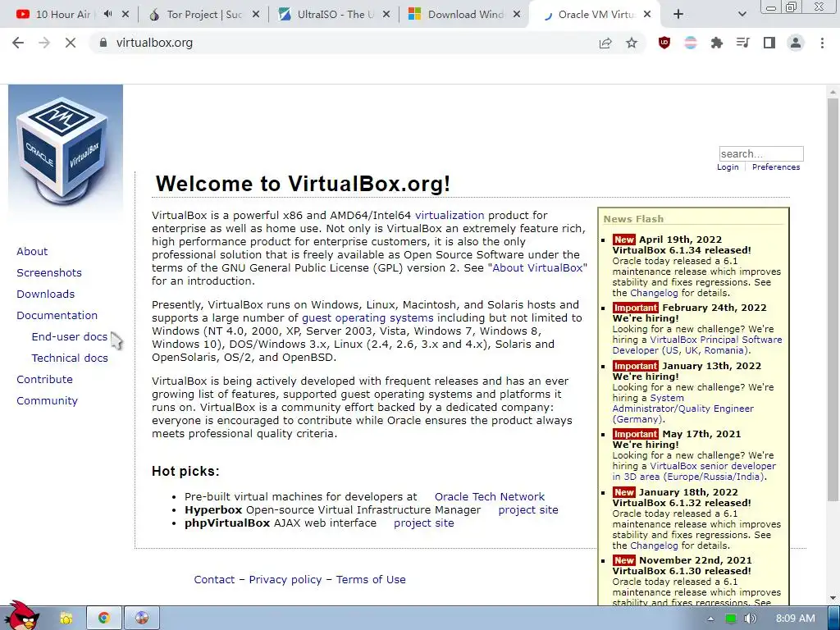The height and width of the screenshot is (630, 840).
Task: Open the Hyperbox project site link
Action: point(528,510)
